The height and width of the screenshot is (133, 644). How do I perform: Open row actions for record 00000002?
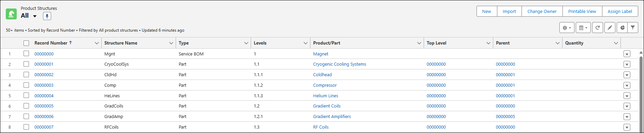point(627,75)
